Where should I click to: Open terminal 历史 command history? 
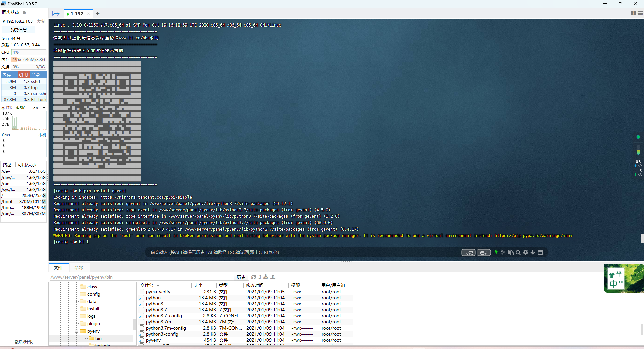tap(468, 253)
